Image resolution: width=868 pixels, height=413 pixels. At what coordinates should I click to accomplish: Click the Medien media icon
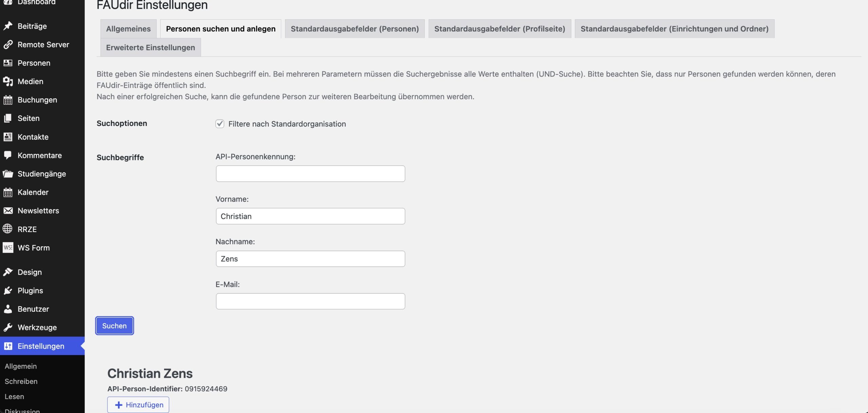tap(8, 81)
